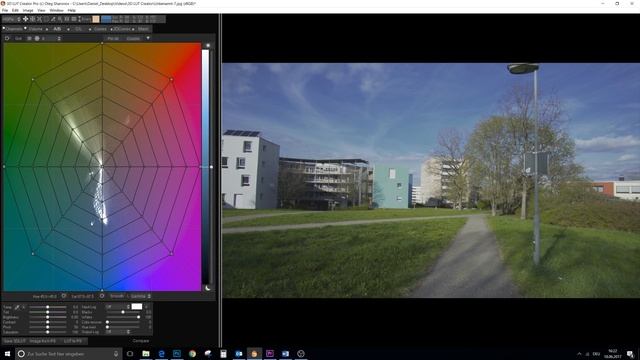This screenshot has height=360, width=640.
Task: Open the Windows Start menu
Action: (7, 353)
